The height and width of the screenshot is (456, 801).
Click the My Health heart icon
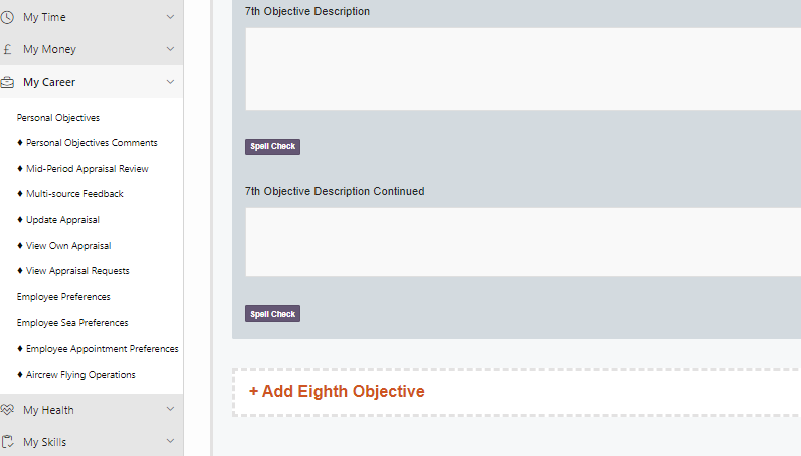(8, 410)
